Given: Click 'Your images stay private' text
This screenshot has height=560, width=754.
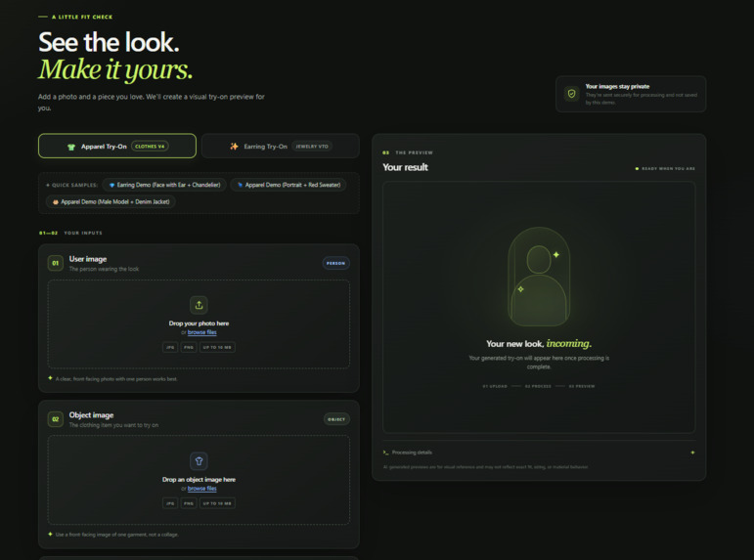Looking at the screenshot, I should point(617,87).
